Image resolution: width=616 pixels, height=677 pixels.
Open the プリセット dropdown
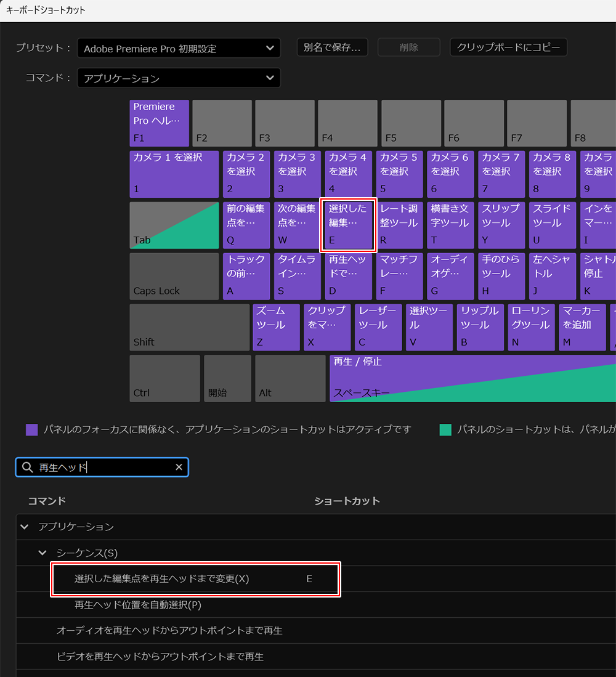point(179,48)
